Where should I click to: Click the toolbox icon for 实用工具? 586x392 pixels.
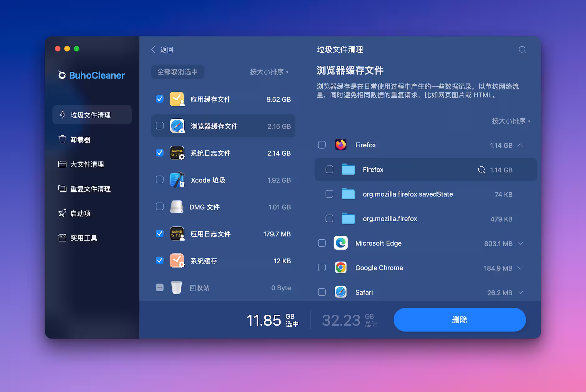point(62,238)
